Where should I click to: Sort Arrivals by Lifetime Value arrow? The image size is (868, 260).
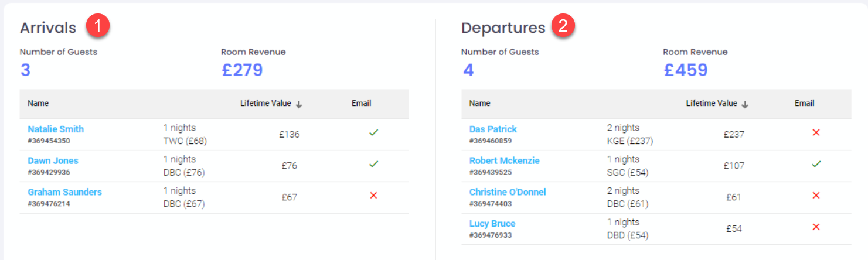coord(299,104)
